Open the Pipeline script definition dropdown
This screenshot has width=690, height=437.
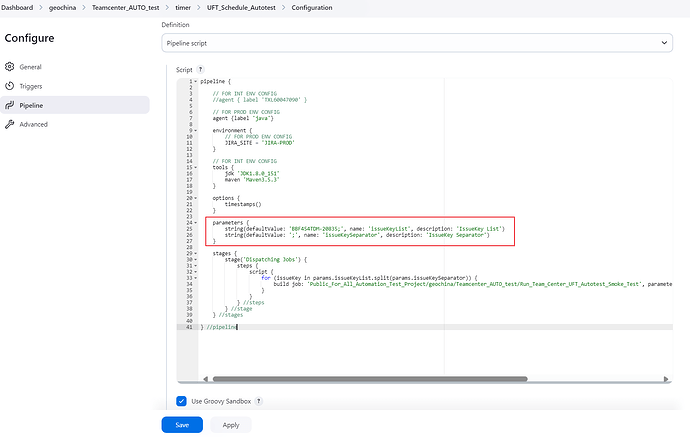417,43
